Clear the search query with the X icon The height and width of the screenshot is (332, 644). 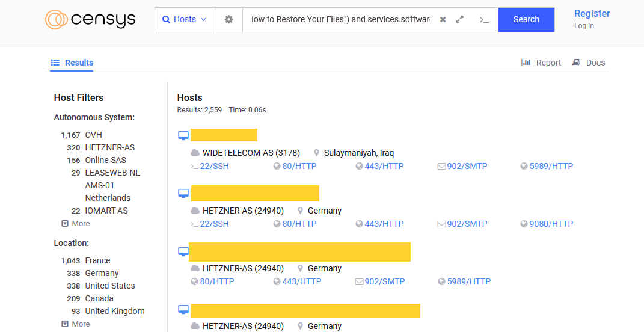(x=443, y=19)
